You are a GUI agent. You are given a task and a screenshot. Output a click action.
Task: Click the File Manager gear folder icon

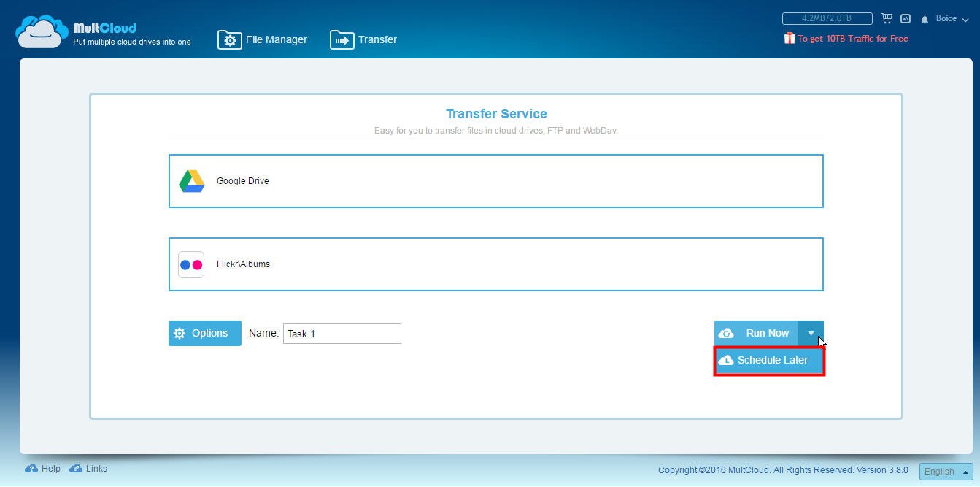(230, 40)
